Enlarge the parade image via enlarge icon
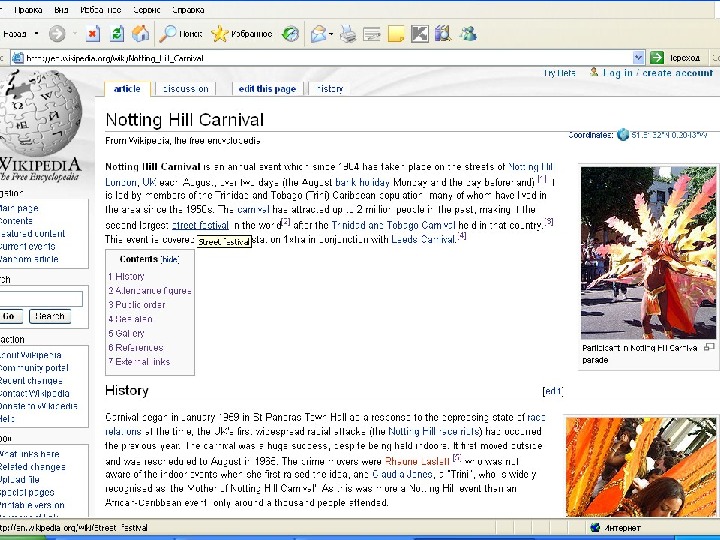 click(709, 348)
